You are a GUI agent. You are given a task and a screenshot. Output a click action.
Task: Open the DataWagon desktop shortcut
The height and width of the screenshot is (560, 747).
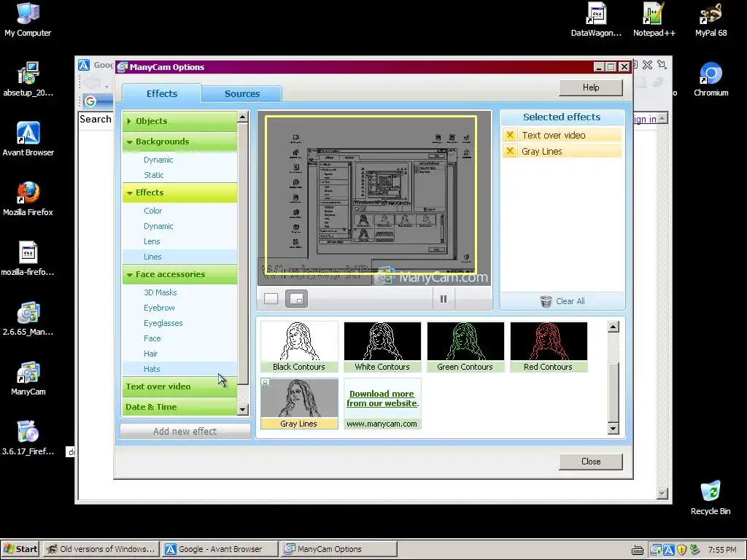596,20
